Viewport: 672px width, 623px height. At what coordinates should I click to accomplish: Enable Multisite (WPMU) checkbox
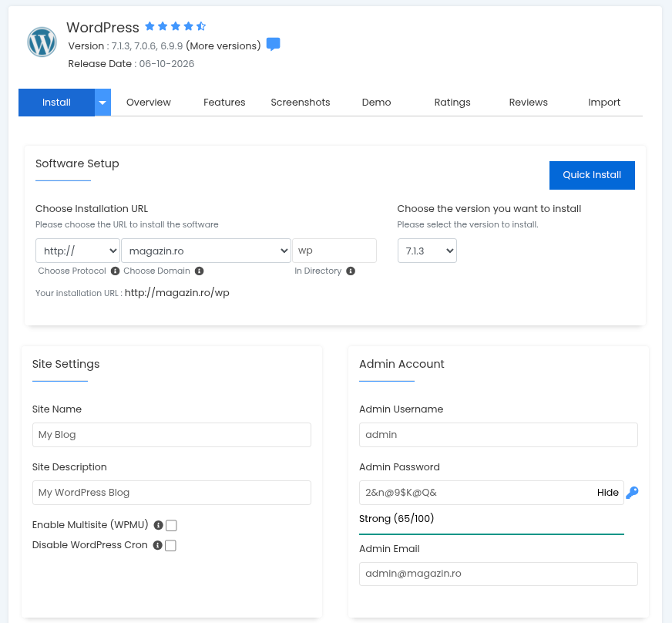171,525
